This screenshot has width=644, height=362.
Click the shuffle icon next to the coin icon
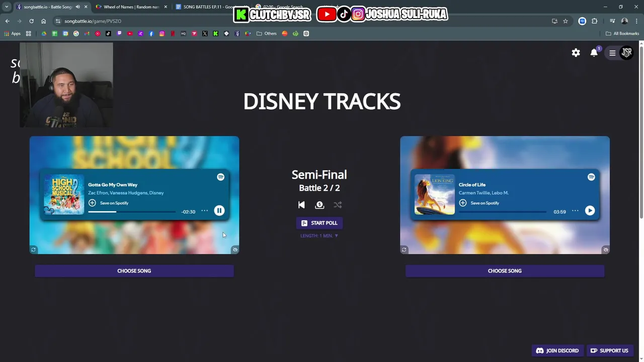pos(338,205)
